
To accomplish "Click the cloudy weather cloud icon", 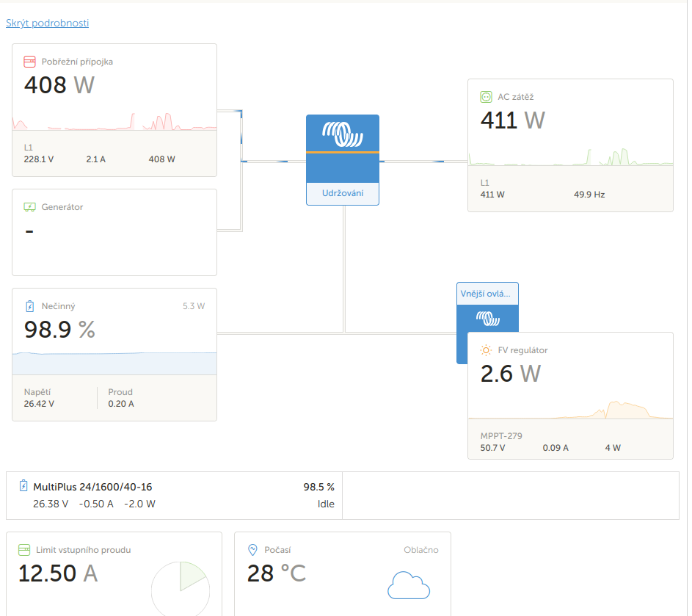I will 408,585.
